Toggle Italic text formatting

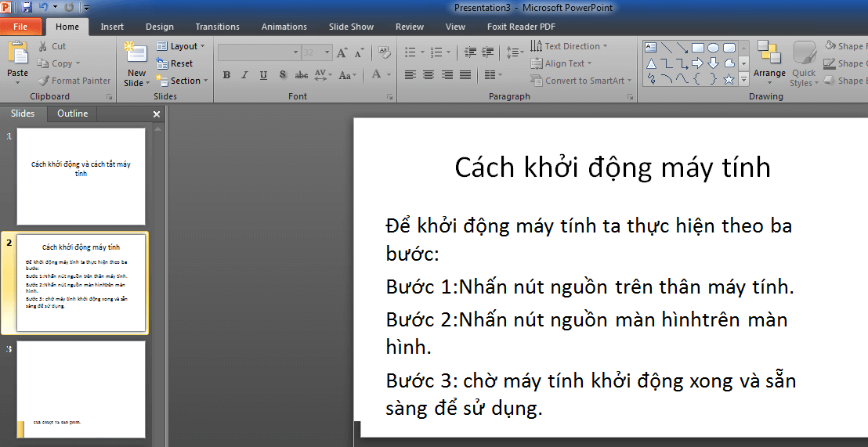[244, 75]
